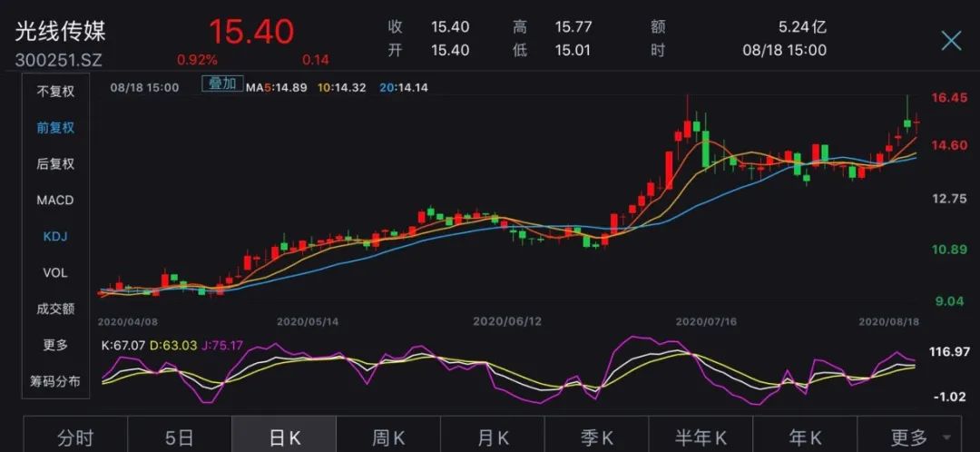Click the stock code 300251.SZ
This screenshot has width=980, height=452.
[x=58, y=60]
